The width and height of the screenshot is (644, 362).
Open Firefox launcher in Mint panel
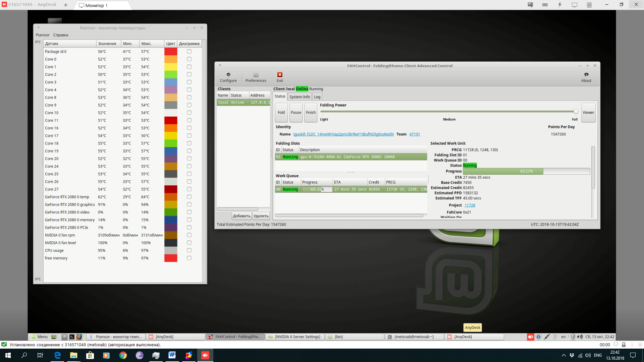79,337
